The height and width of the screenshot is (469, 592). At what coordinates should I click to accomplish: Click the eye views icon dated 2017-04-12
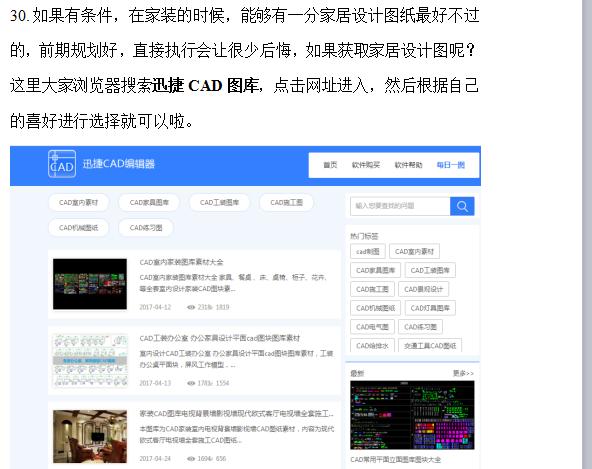coord(191,307)
